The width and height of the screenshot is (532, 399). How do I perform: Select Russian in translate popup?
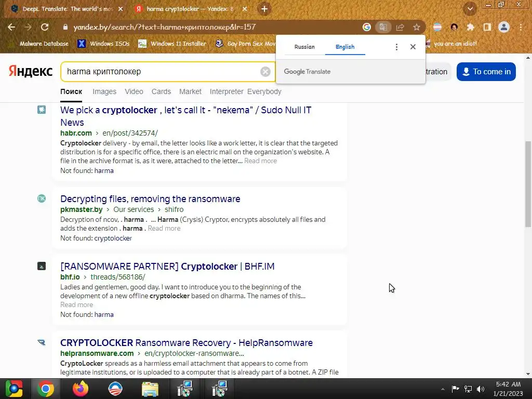pos(304,47)
